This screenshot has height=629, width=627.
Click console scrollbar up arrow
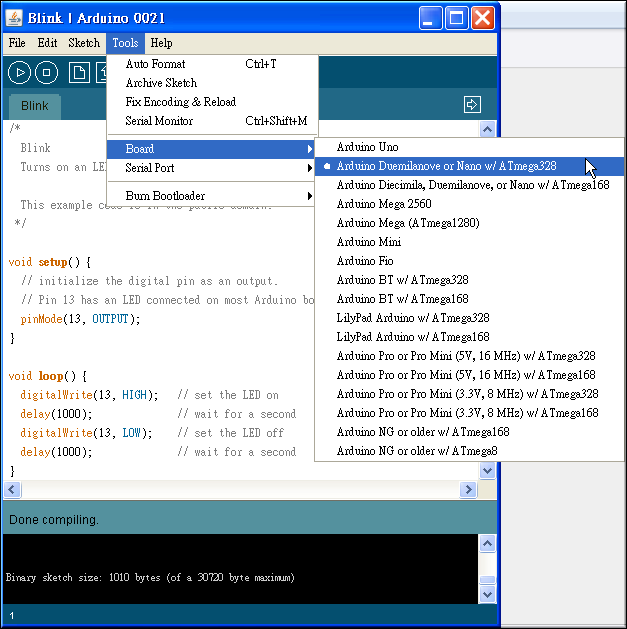(487, 544)
